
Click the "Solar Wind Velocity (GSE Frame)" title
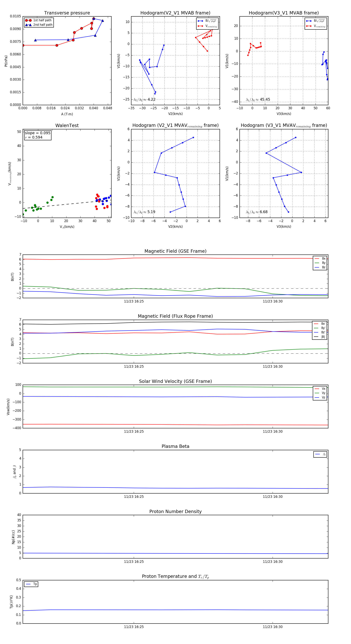(175, 381)
